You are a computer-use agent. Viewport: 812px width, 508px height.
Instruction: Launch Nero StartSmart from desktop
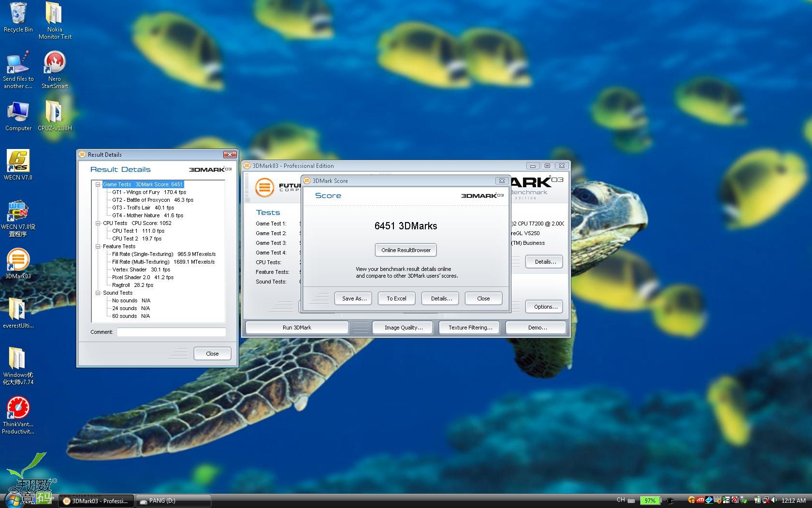tap(55, 70)
